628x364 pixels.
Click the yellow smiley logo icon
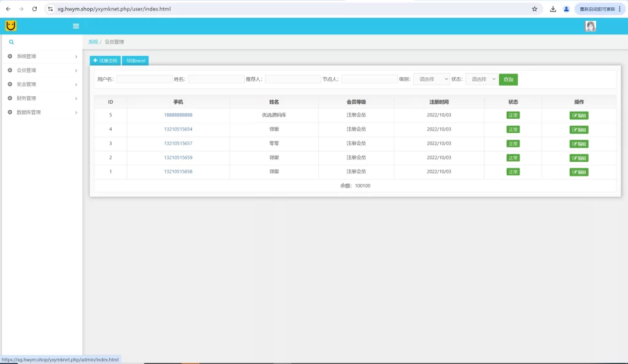pos(11,26)
